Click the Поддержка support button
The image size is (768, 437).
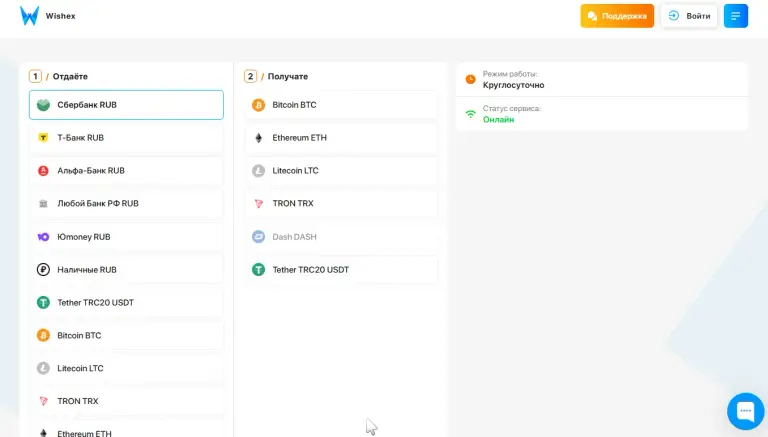(617, 16)
